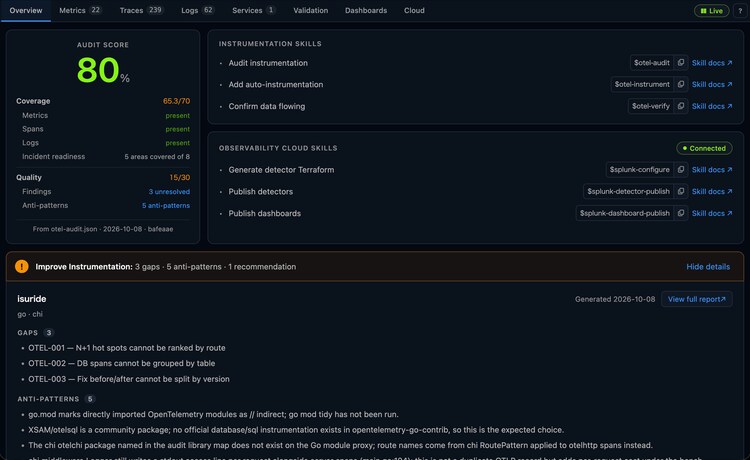Click Coverage value 65.3/70
This screenshot has width=750, height=460.
pos(176,101)
